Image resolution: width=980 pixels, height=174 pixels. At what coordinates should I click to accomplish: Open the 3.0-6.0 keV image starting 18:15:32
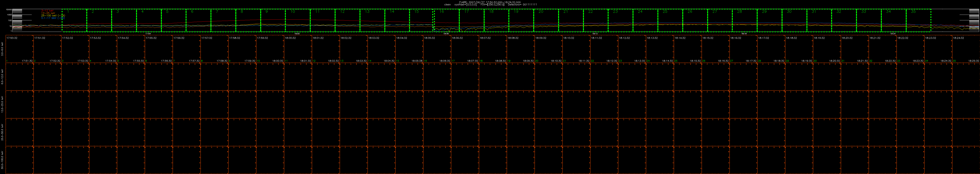pos(716,49)
